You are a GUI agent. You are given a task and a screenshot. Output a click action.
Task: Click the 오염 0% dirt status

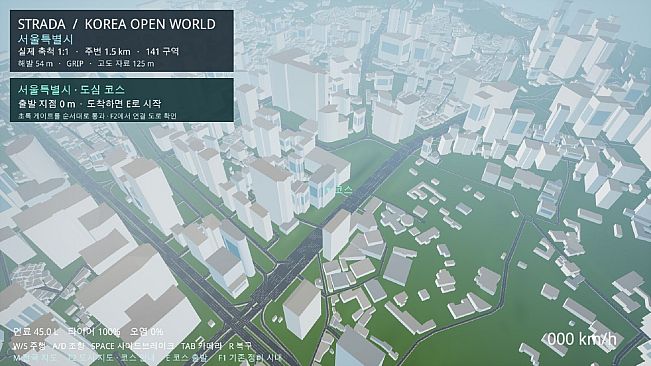tap(147, 332)
